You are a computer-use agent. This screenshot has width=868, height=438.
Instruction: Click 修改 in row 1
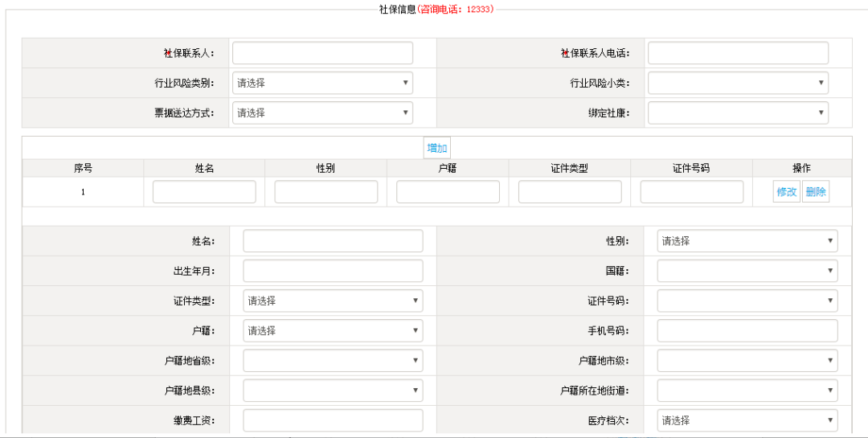pos(787,192)
